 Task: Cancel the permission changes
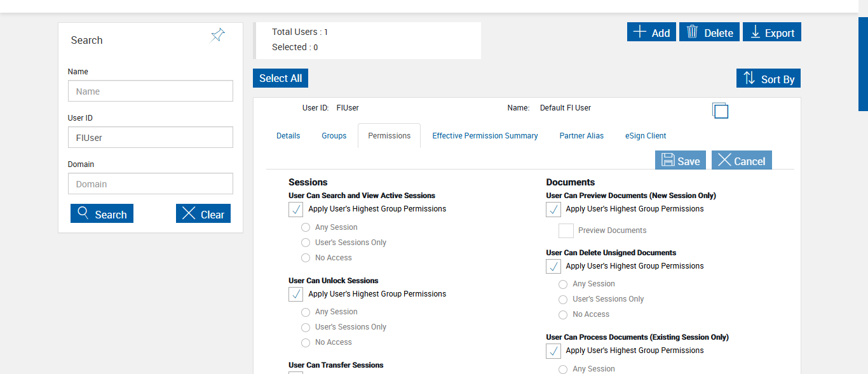741,161
